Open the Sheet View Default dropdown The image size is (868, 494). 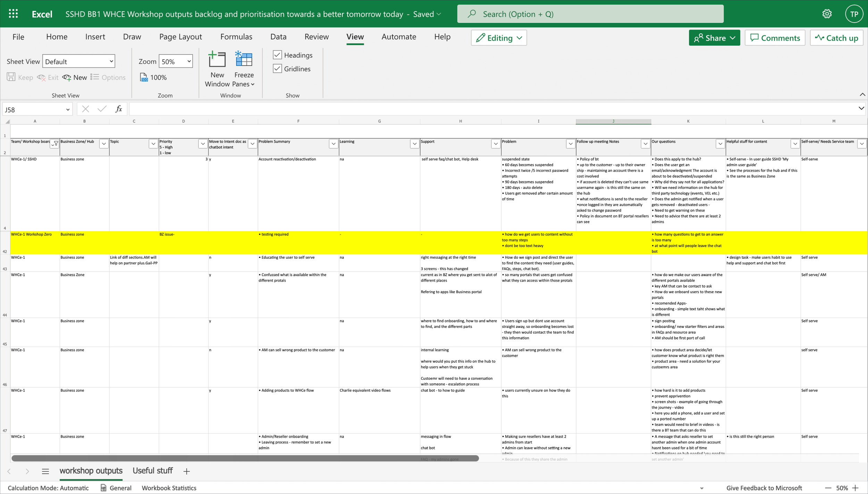(x=111, y=61)
